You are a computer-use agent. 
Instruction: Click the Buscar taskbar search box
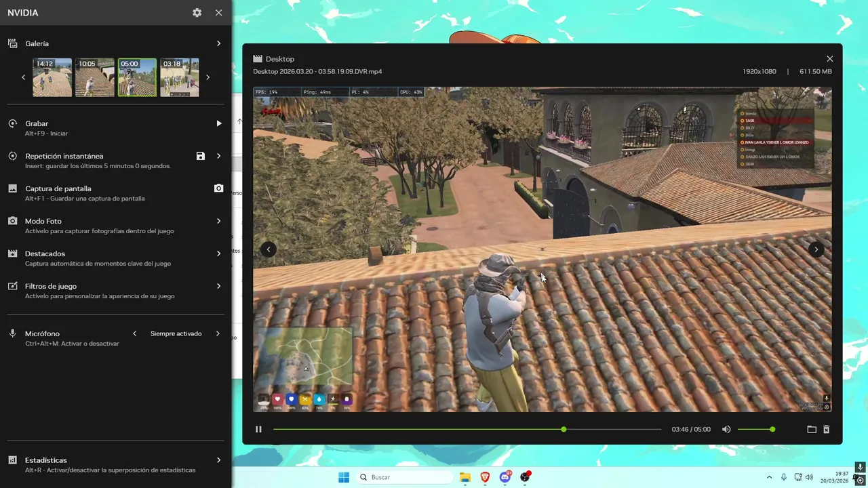[404, 477]
